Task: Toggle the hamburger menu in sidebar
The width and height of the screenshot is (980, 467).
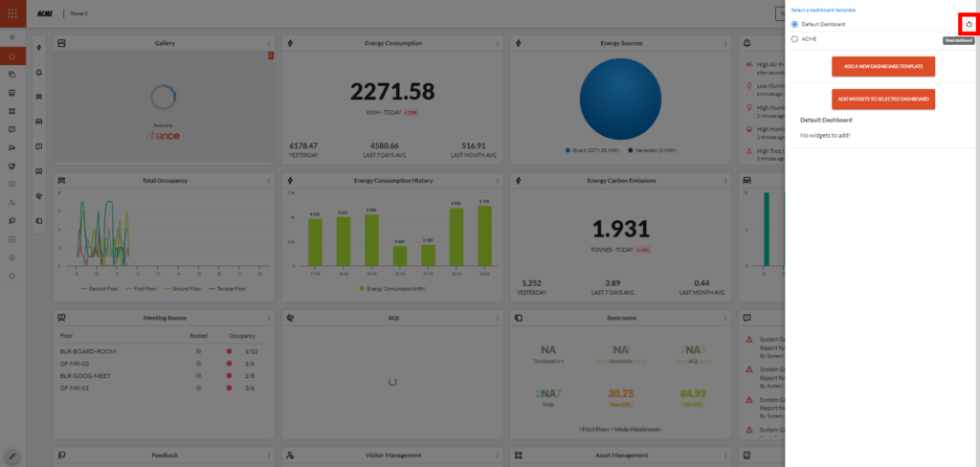Action: click(12, 36)
